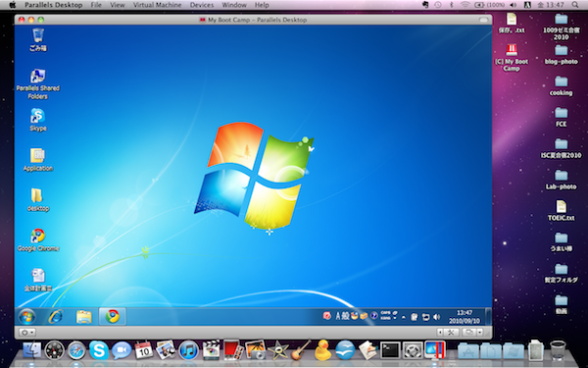Open the dropdown arrow beside Coherence button
Viewport: 588px width, 368px height.
(479, 333)
